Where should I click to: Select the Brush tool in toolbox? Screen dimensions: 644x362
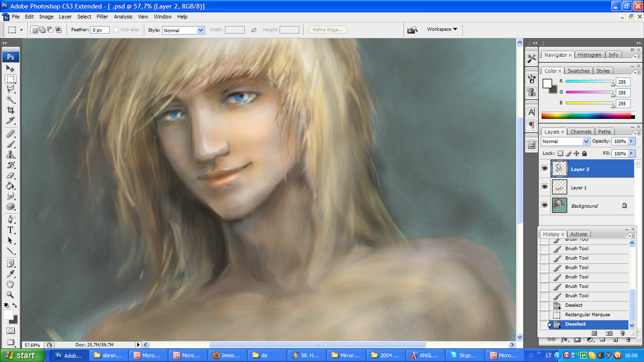11,144
